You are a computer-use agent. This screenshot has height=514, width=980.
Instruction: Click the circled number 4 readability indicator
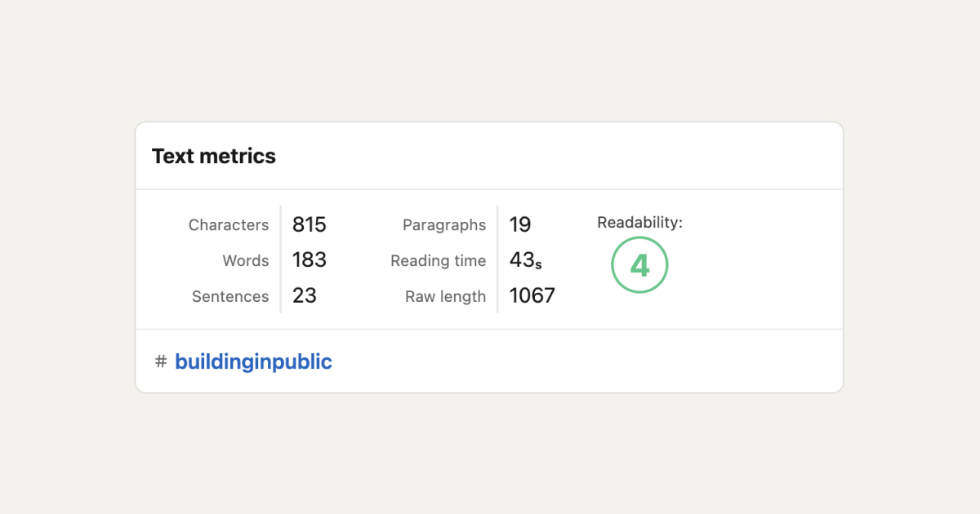click(639, 265)
